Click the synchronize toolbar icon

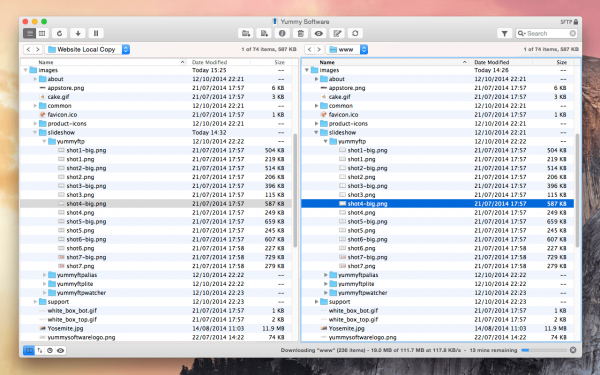(355, 33)
